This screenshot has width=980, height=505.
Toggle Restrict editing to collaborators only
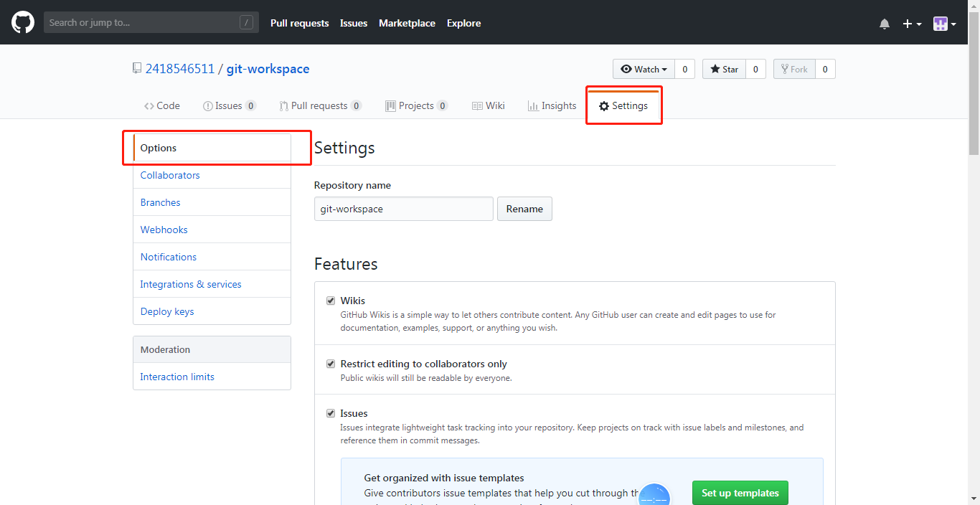coord(331,364)
